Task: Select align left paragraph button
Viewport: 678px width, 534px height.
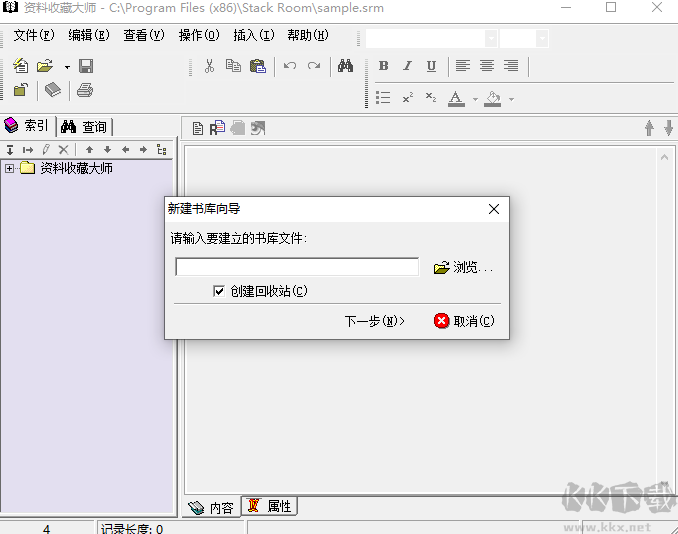Action: tap(463, 66)
